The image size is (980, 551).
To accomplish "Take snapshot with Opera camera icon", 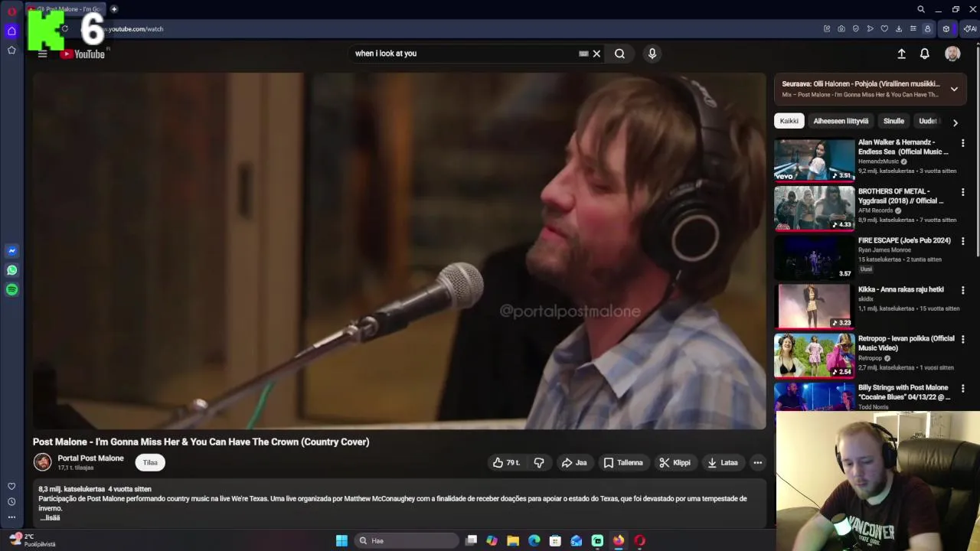I will [x=841, y=29].
